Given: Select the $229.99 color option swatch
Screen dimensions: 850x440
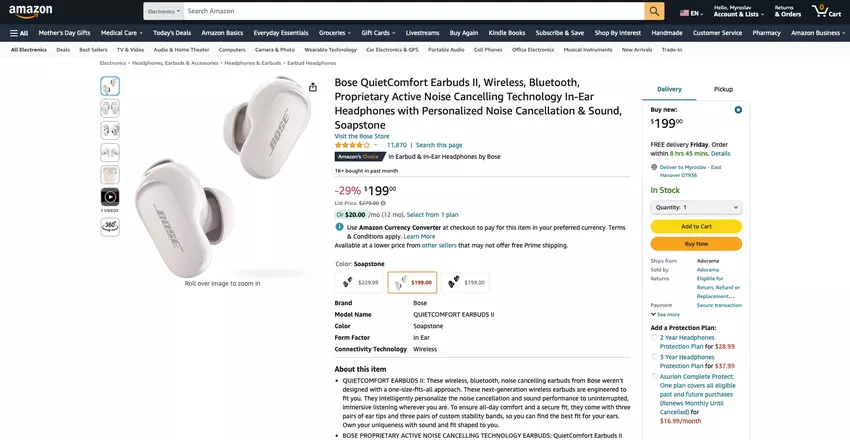Looking at the screenshot, I should (360, 283).
